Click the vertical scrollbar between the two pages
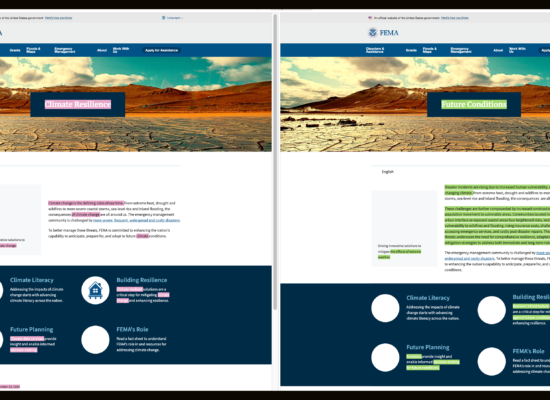Image resolution: width=550 pixels, height=400 pixels. pos(275,161)
